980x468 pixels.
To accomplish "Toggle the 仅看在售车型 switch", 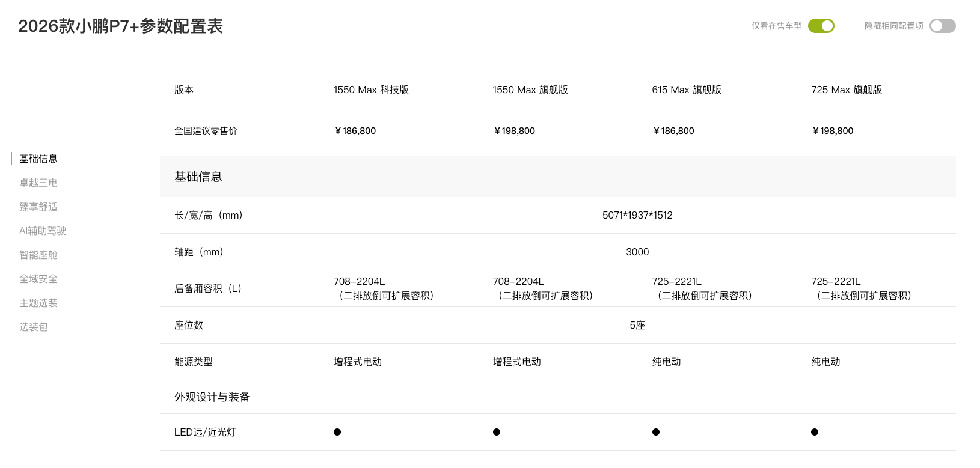I will [821, 26].
